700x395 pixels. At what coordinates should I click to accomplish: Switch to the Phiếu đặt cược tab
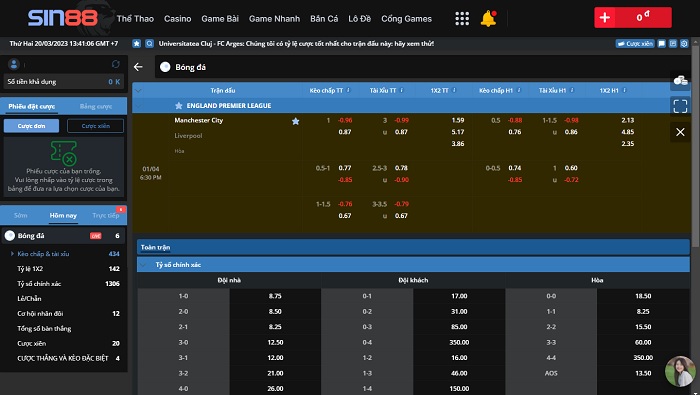point(32,106)
